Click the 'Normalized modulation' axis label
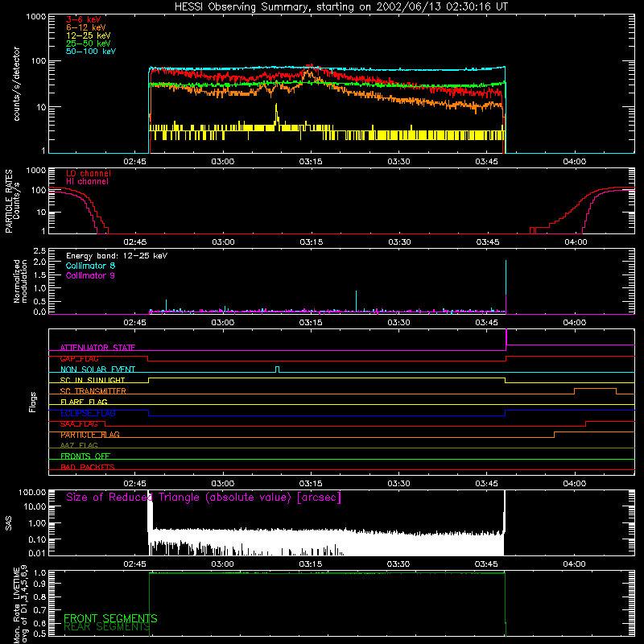The image size is (644, 644). pos(20,281)
